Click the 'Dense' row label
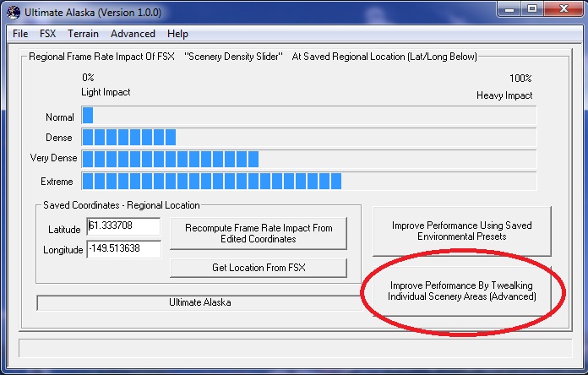This screenshot has height=375, width=588. coord(58,138)
